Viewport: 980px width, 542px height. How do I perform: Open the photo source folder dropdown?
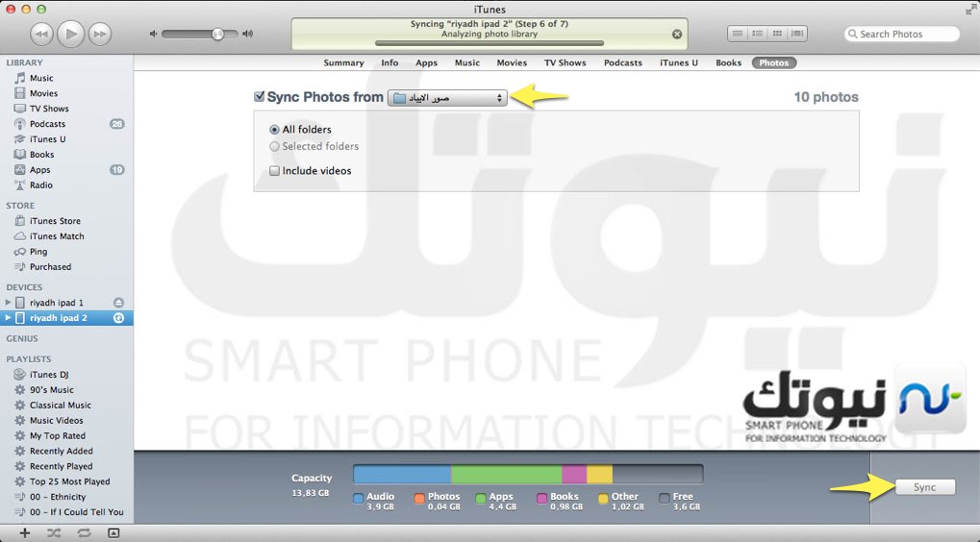(447, 97)
